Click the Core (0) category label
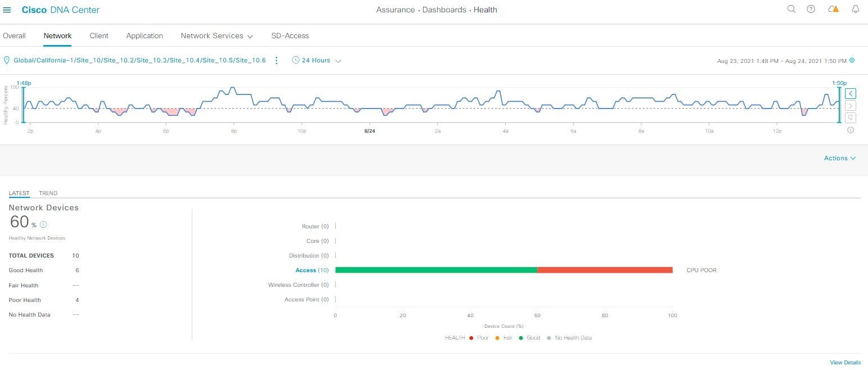The height and width of the screenshot is (370, 868). pyautogui.click(x=317, y=241)
